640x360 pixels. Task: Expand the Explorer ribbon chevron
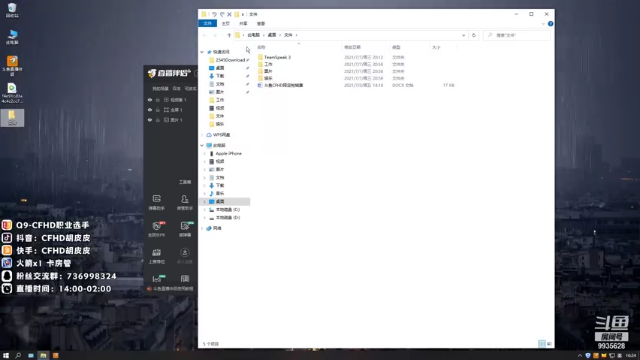[543, 24]
